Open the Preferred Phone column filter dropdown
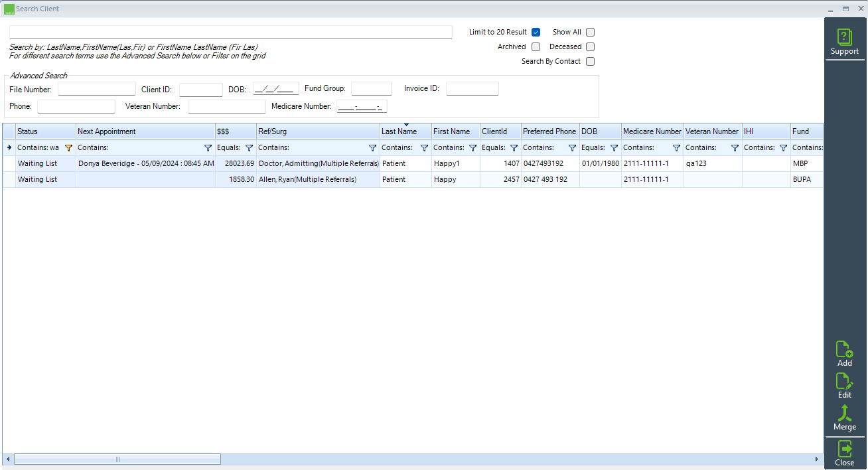 click(572, 148)
